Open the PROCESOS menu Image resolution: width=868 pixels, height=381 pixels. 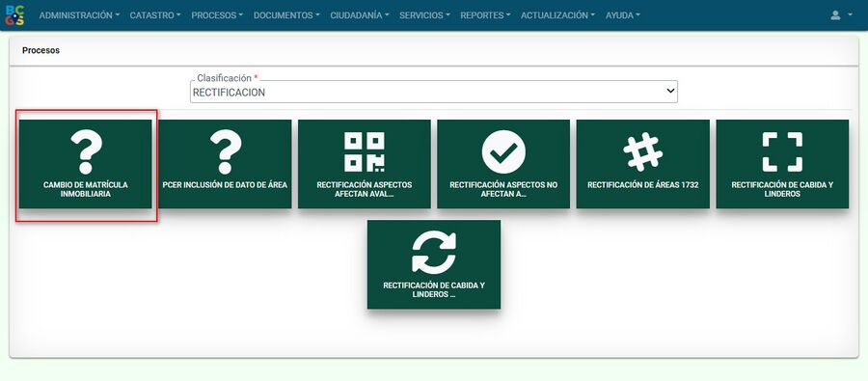(217, 15)
